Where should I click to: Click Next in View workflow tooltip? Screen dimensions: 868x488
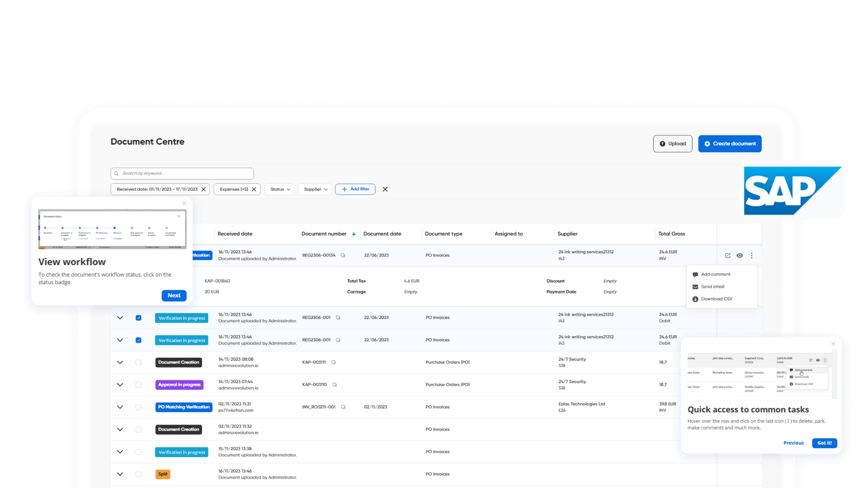click(x=174, y=296)
